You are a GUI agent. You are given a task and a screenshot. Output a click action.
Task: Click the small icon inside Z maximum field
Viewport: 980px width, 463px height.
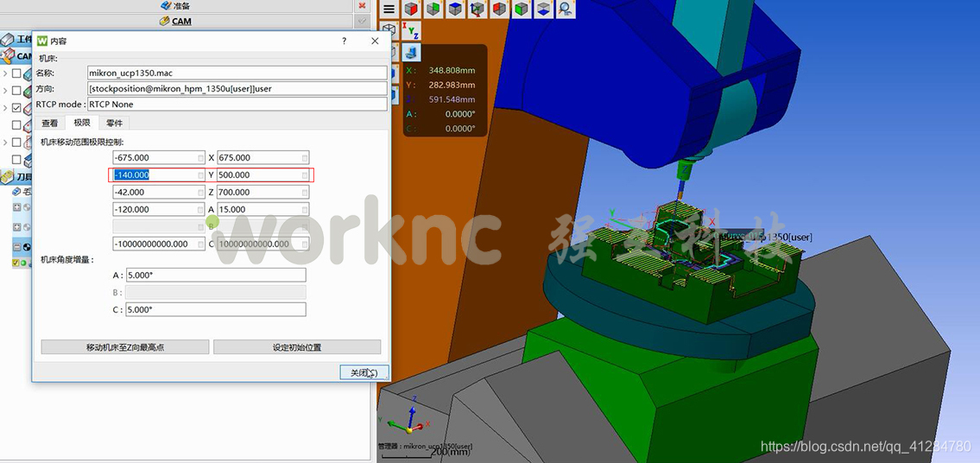pos(305,192)
